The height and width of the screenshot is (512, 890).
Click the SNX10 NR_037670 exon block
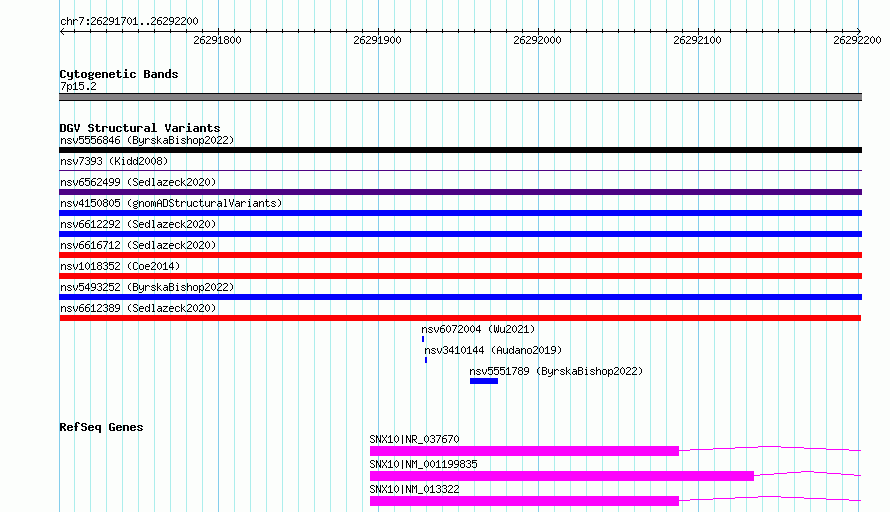tap(524, 451)
